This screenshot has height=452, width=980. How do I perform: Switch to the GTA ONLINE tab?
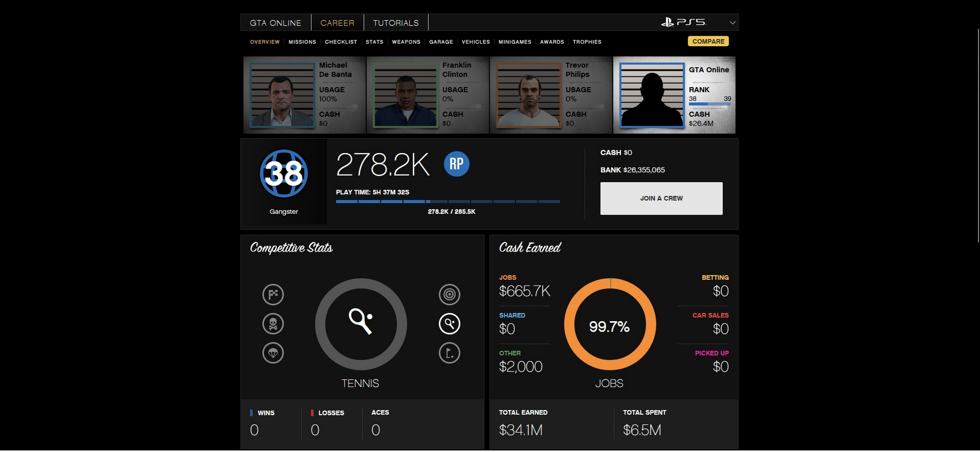pos(276,23)
